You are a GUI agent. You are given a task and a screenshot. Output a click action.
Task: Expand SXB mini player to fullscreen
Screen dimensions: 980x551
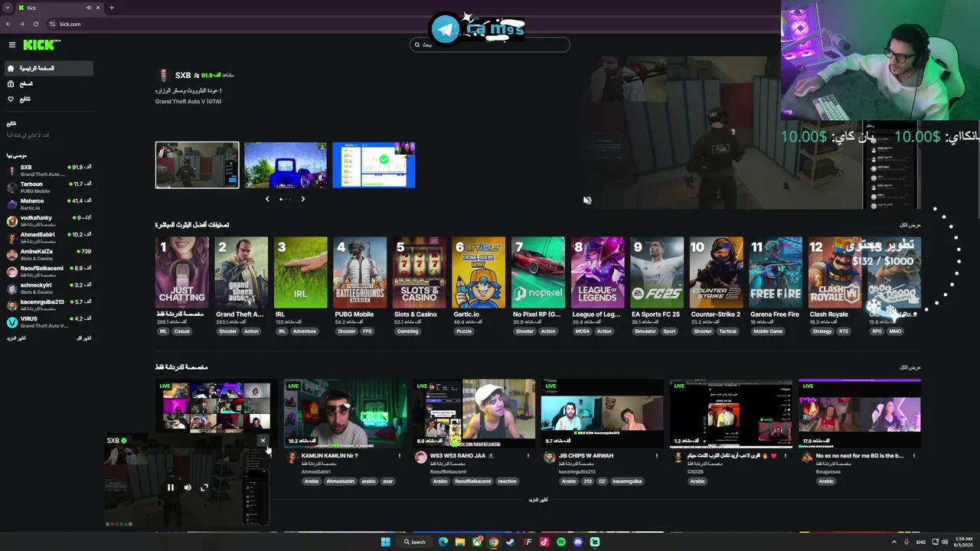[x=204, y=487]
